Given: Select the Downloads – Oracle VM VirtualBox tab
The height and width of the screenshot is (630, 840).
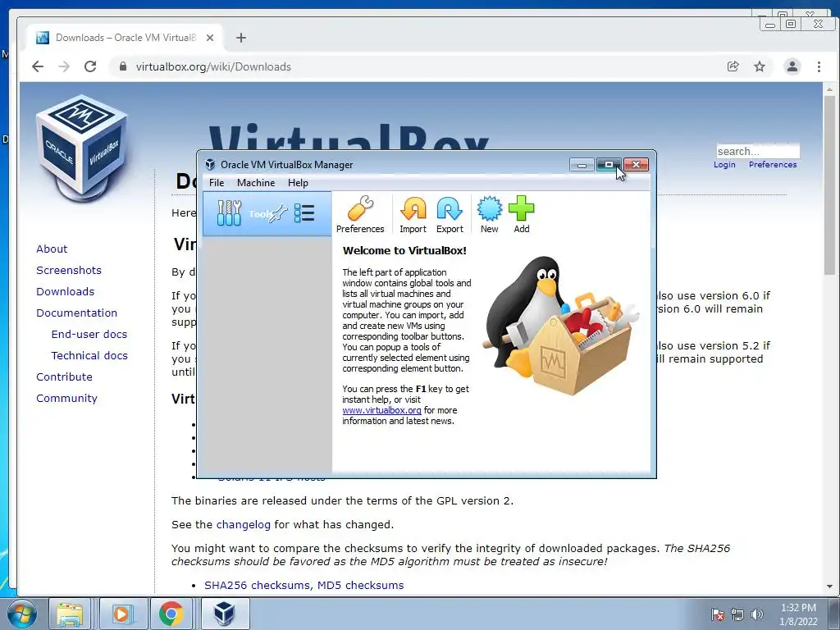Looking at the screenshot, I should click(126, 38).
